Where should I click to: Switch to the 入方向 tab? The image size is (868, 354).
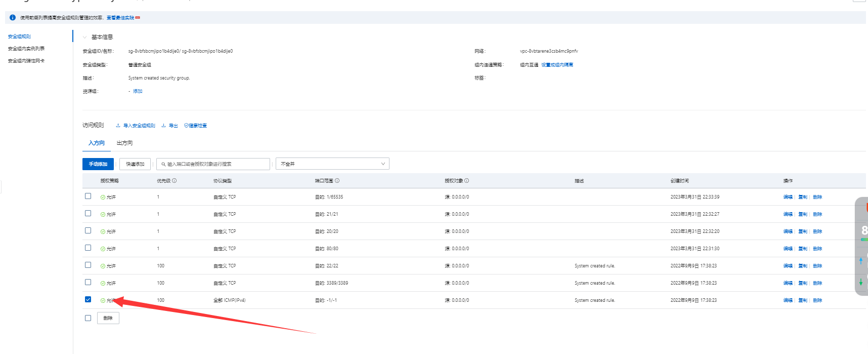click(97, 143)
